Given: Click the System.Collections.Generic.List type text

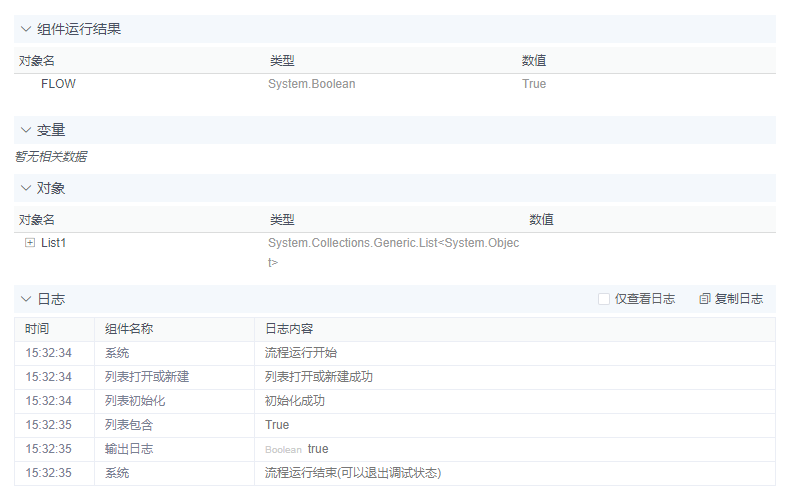Looking at the screenshot, I should coord(393,252).
